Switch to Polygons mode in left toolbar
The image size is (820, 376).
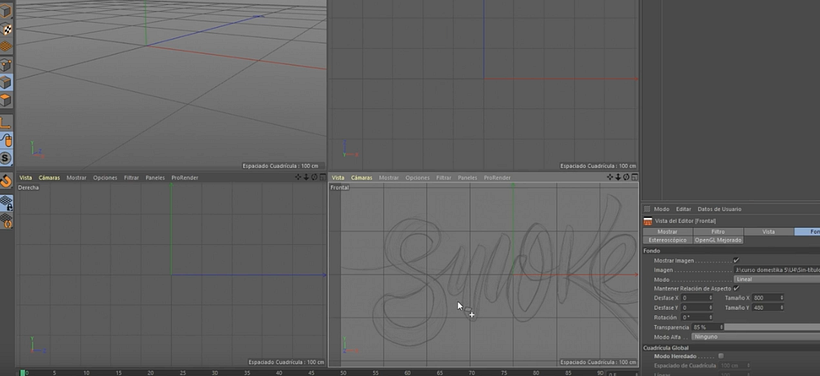point(6,100)
